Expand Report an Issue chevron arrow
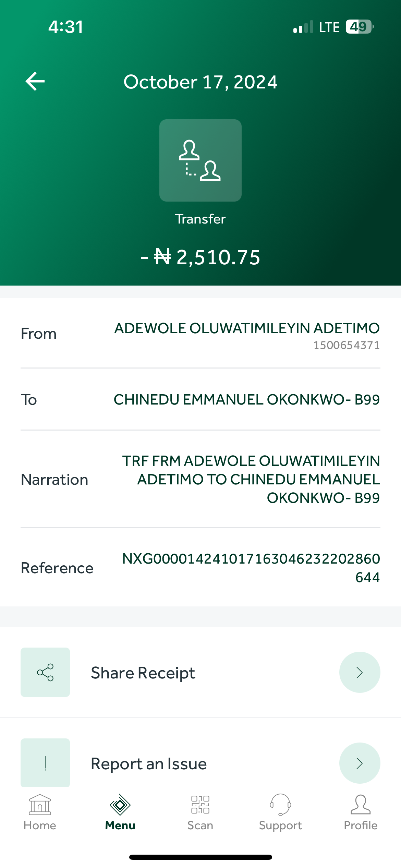 point(360,763)
